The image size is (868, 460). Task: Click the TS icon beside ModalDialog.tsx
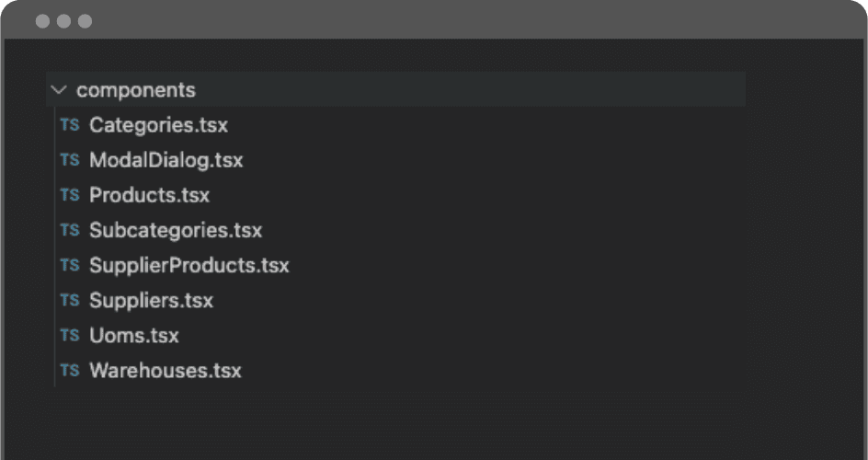pos(70,160)
